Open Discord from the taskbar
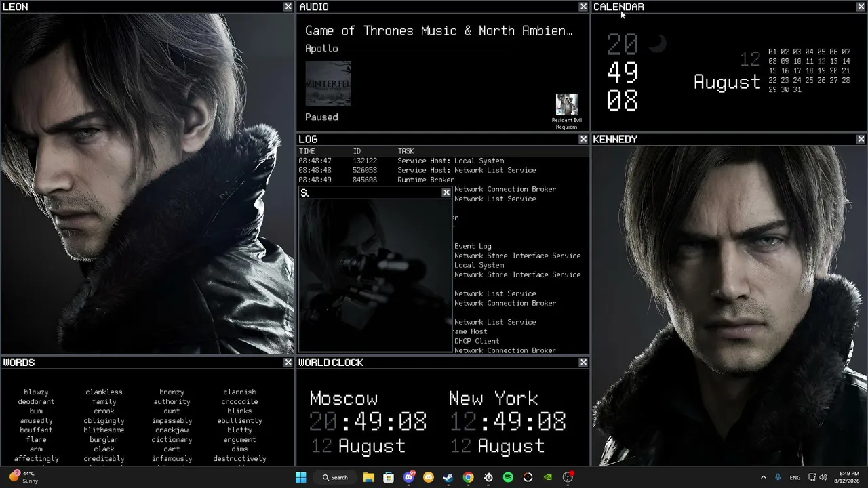The width and height of the screenshot is (868, 488). tap(409, 477)
